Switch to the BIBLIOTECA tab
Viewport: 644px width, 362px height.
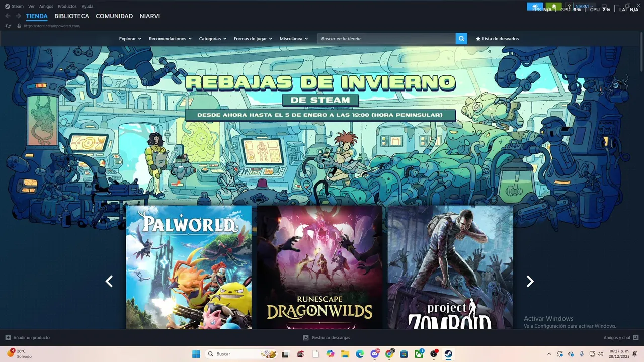(x=71, y=16)
